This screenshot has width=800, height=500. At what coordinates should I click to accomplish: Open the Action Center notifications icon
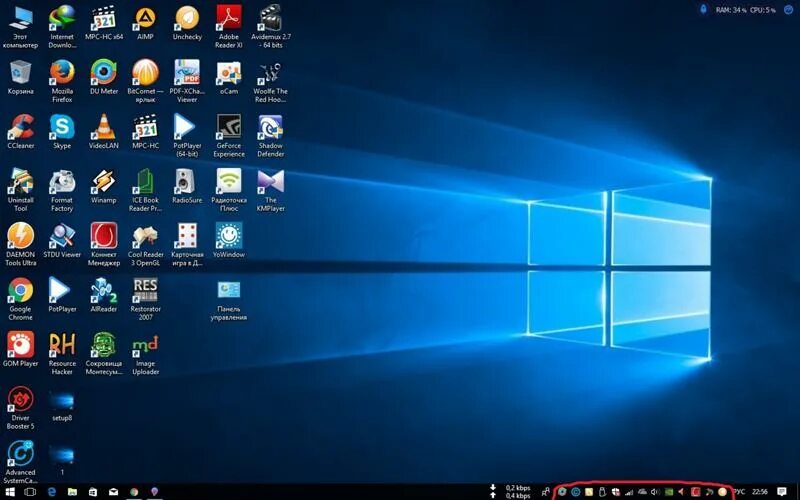tap(782, 492)
